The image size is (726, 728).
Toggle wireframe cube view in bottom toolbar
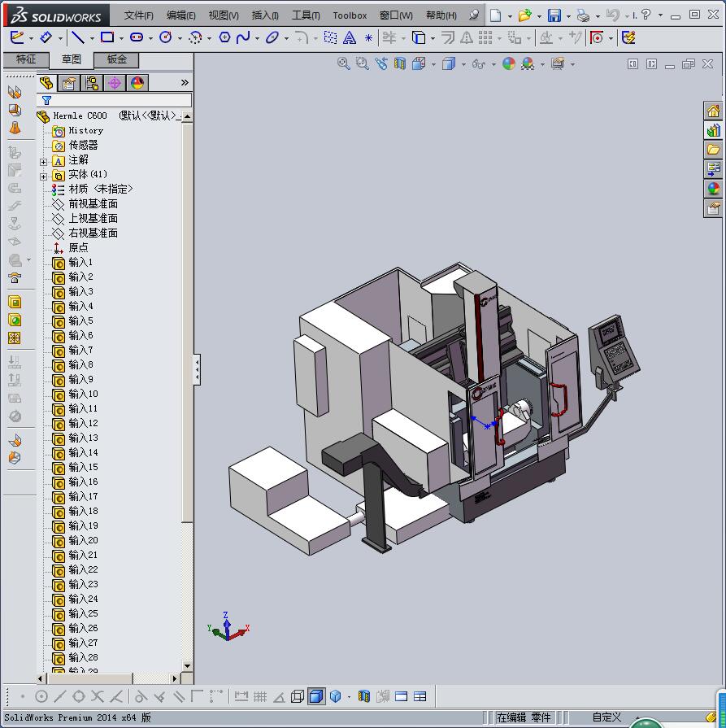(x=298, y=696)
